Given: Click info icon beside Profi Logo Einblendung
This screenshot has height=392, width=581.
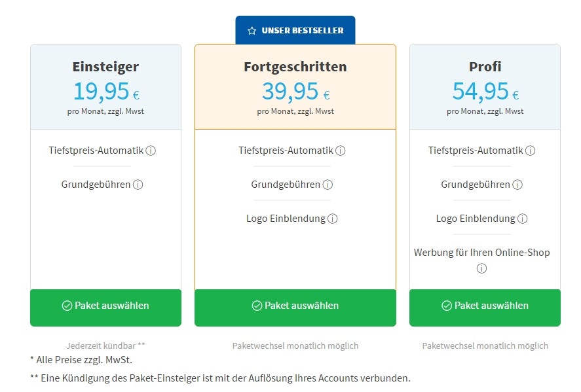Looking at the screenshot, I should [x=523, y=219].
